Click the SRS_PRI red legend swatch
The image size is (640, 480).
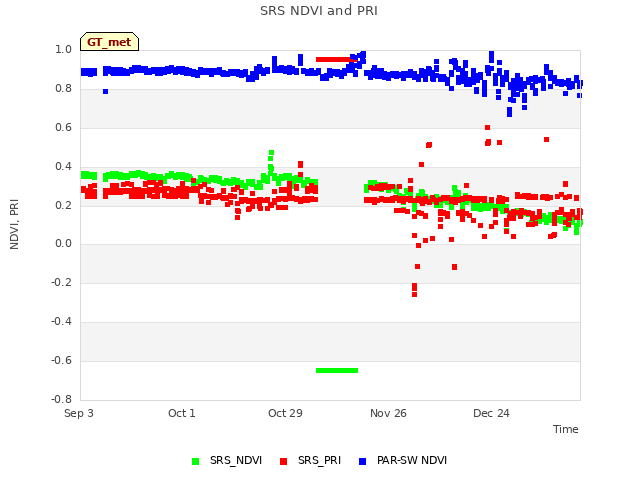tap(283, 461)
